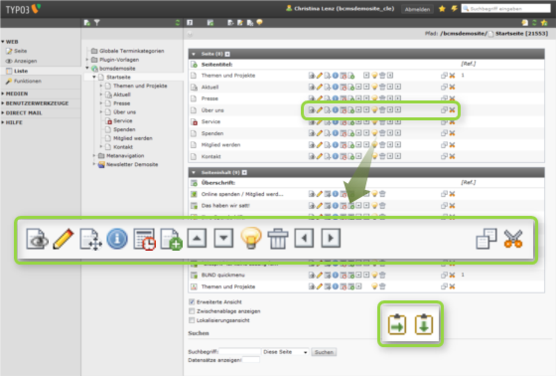Click the star shortcut icon in the docheader right
Image resolution: width=556 pixels, height=376 pixels.
[544, 23]
